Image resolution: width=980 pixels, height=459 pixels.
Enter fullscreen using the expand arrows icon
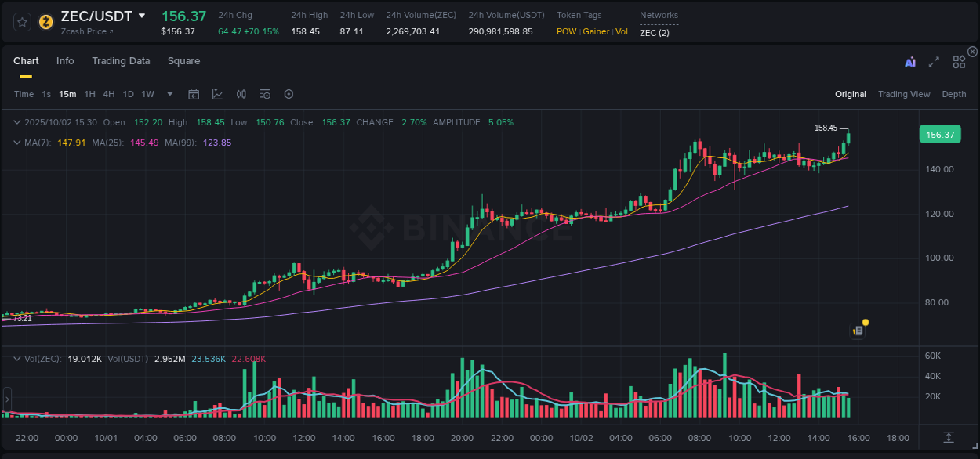click(x=934, y=61)
